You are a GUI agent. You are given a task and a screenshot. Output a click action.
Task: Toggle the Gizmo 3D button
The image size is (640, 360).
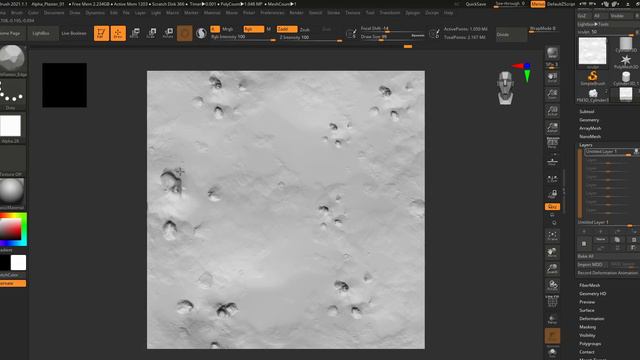point(184,33)
